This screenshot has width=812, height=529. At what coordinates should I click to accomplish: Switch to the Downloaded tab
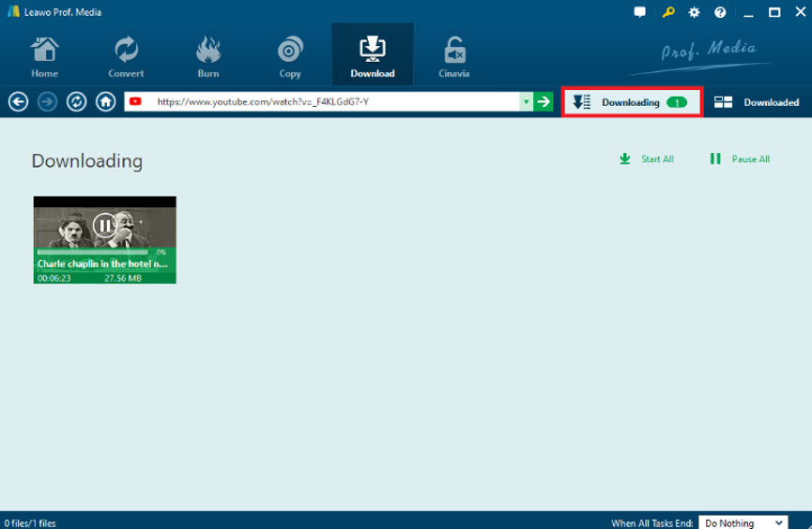(x=757, y=102)
